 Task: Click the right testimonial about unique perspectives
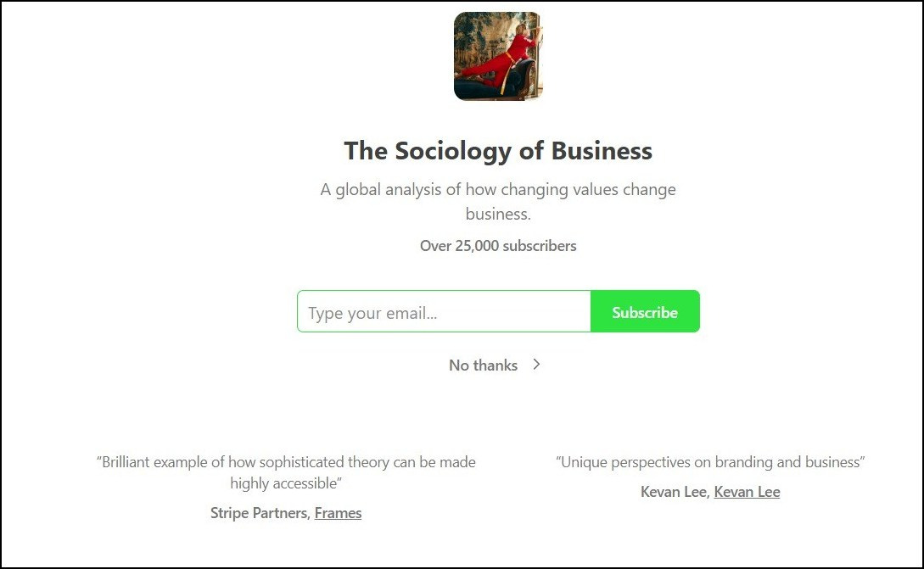tap(710, 462)
